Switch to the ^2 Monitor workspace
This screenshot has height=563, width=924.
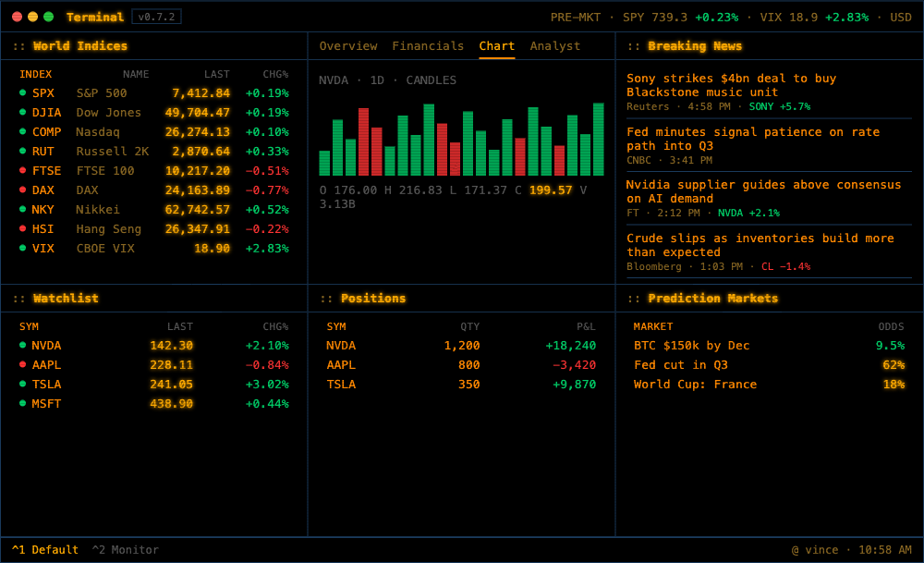(x=125, y=549)
